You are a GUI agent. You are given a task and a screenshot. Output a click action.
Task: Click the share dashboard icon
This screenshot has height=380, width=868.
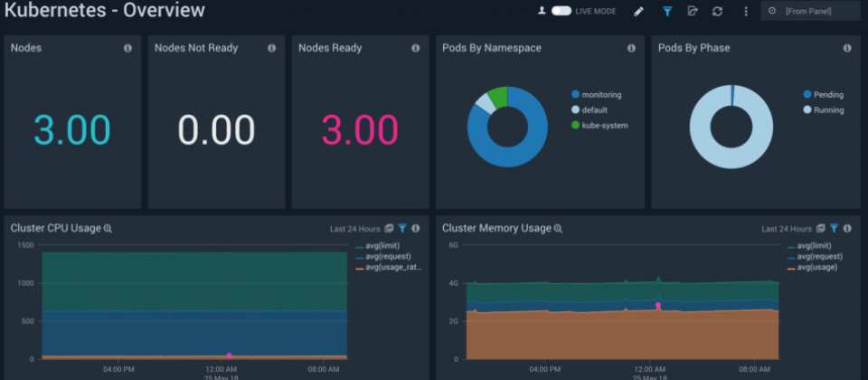click(692, 11)
